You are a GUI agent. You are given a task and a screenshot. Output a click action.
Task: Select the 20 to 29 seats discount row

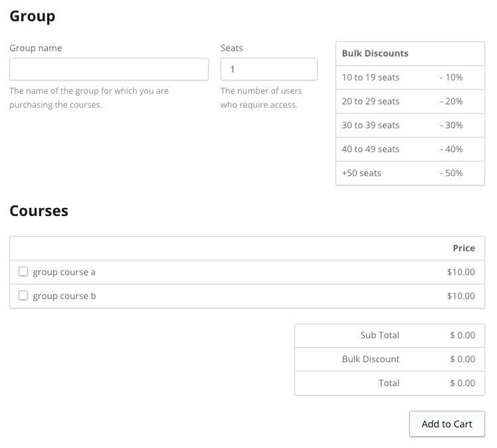click(409, 101)
